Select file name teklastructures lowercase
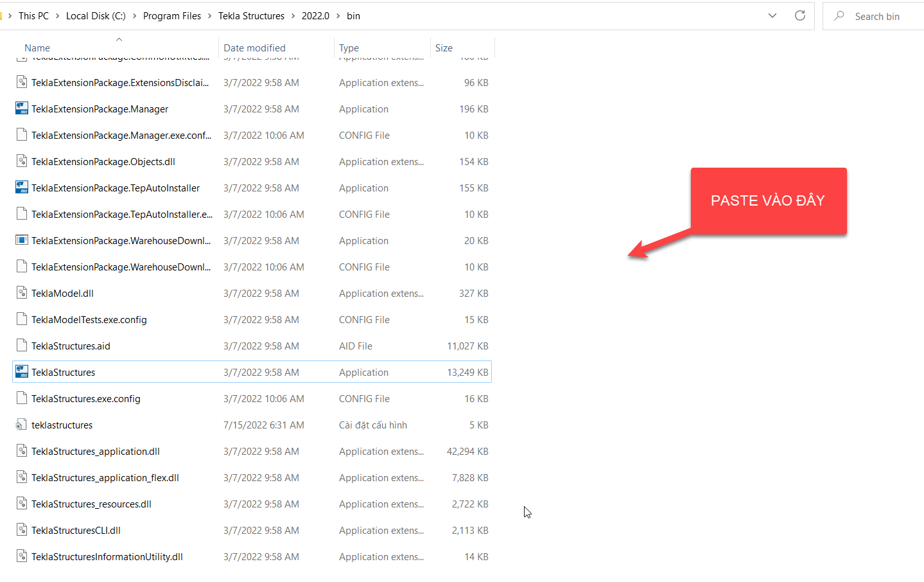 [x=62, y=425]
